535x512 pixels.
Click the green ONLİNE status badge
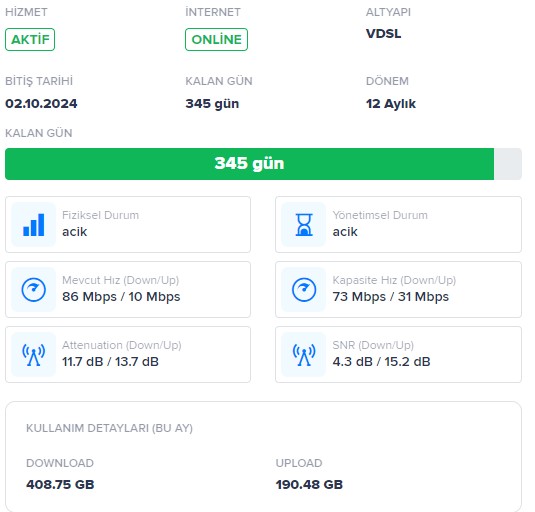216,40
